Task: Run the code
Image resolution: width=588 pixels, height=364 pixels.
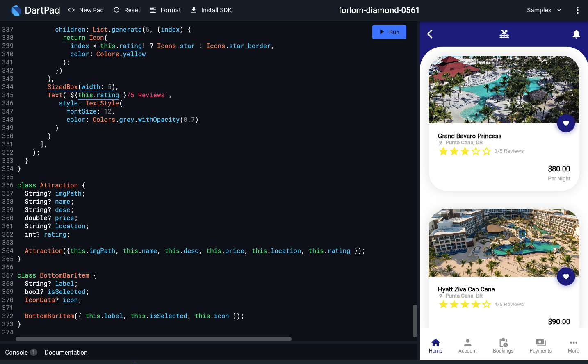Action: click(389, 32)
